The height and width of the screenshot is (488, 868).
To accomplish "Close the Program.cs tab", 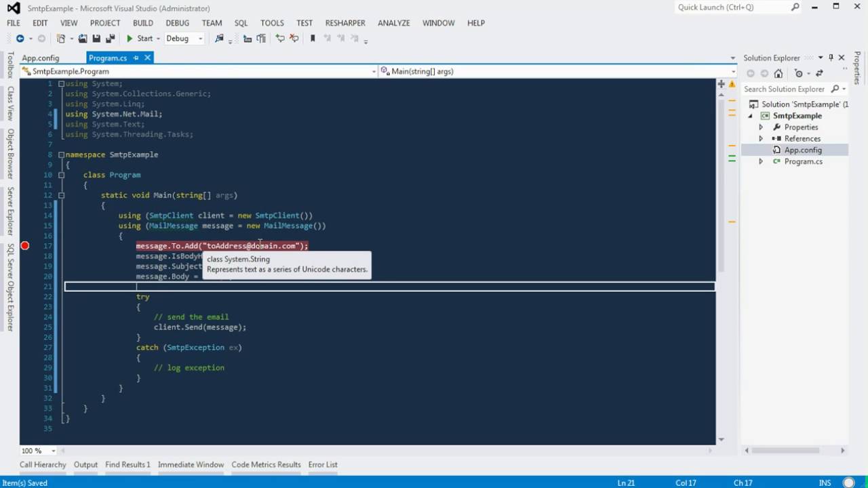I will tap(147, 58).
